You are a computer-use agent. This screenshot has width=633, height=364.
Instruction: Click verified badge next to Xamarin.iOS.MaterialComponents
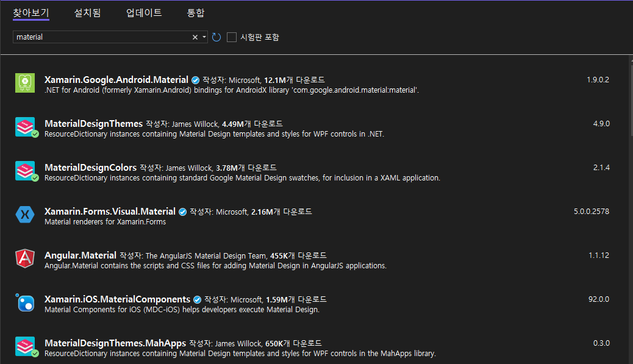tap(197, 300)
